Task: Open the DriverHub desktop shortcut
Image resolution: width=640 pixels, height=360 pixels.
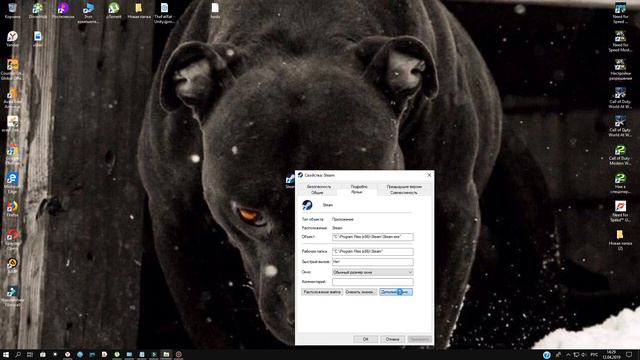Action: click(x=38, y=11)
